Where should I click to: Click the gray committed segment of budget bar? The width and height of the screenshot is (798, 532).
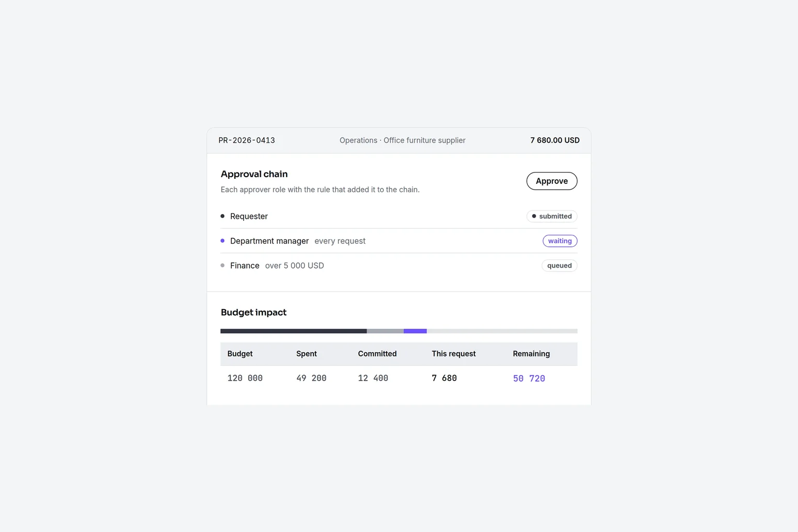[x=385, y=331]
